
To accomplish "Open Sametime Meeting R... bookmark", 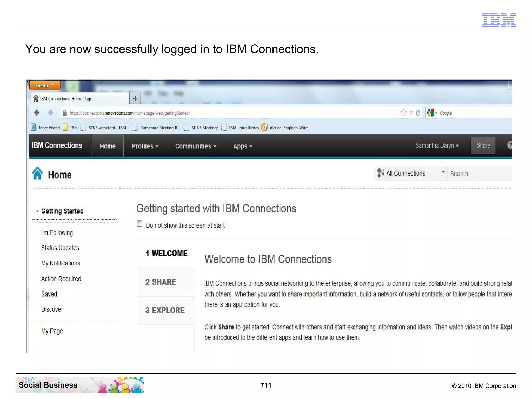I will [156, 128].
